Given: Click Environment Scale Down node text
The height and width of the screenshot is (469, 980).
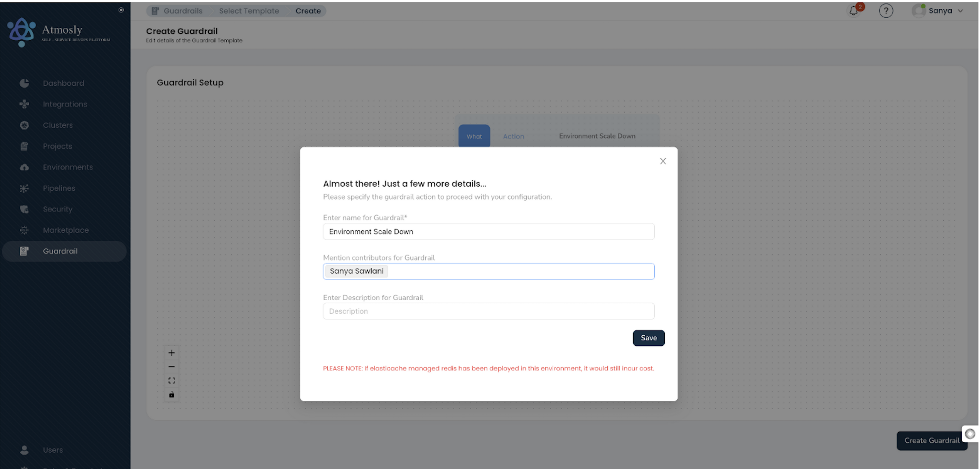Looking at the screenshot, I should pyautogui.click(x=597, y=136).
